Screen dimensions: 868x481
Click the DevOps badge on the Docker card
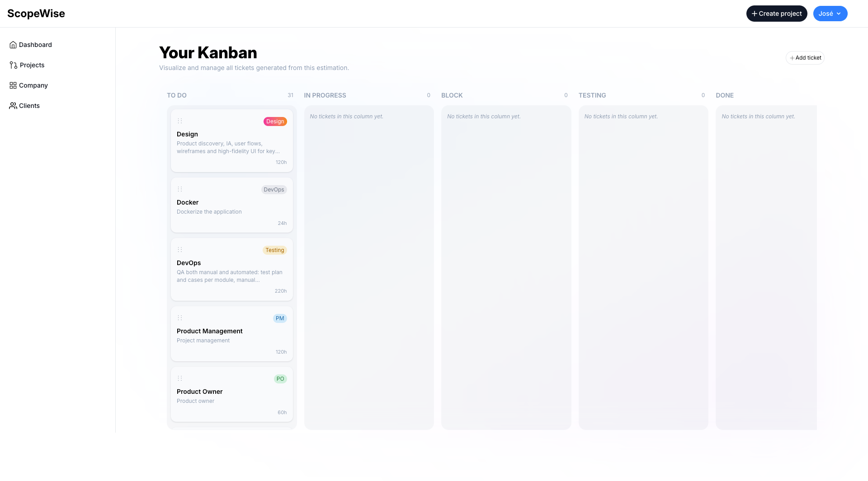click(x=274, y=189)
